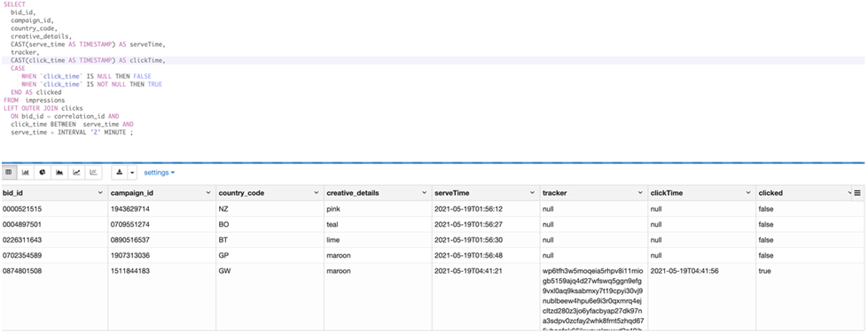Open bid_id column menu chevron
Image resolution: width=868 pixels, height=333 pixels.
click(x=100, y=193)
